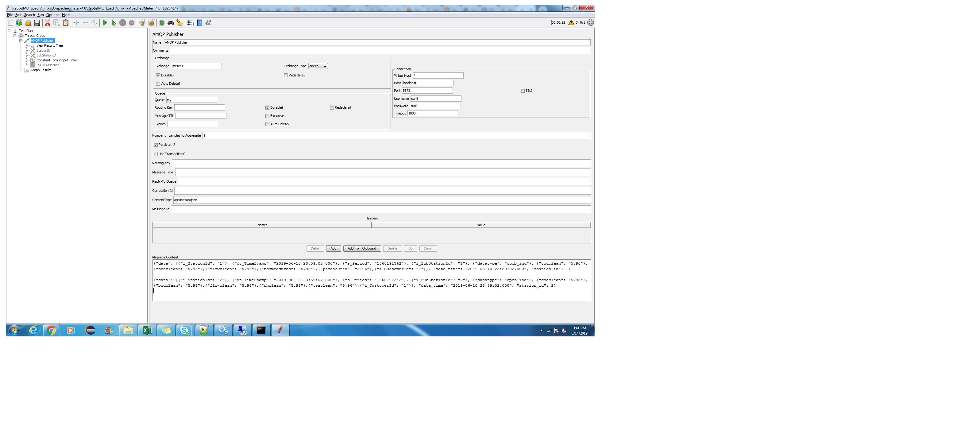Collapse the Test Plan tree node

9,31
